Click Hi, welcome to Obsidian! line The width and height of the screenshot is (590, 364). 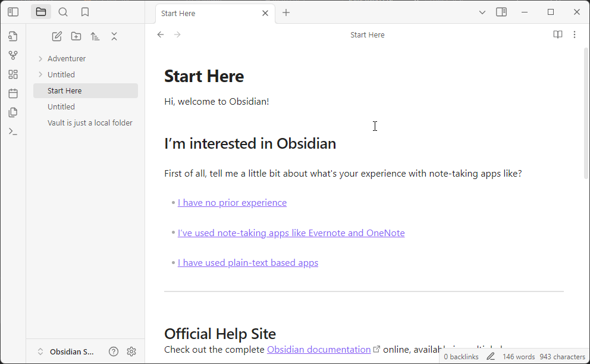pyautogui.click(x=216, y=102)
